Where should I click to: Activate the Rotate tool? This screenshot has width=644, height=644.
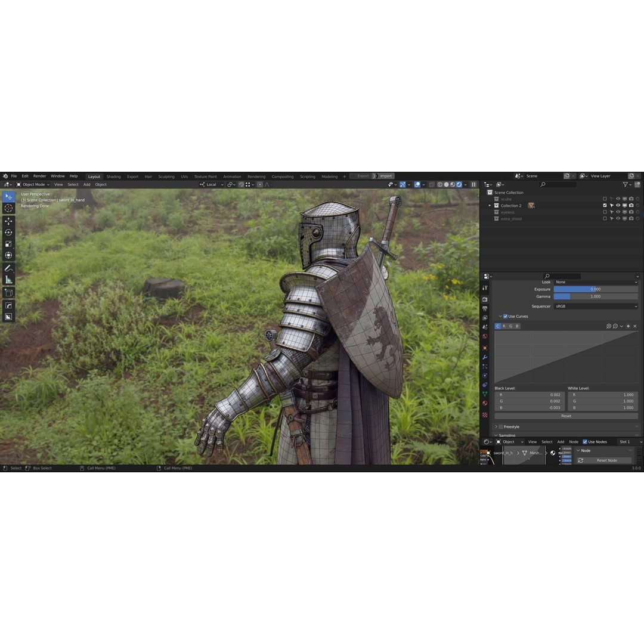(8, 233)
